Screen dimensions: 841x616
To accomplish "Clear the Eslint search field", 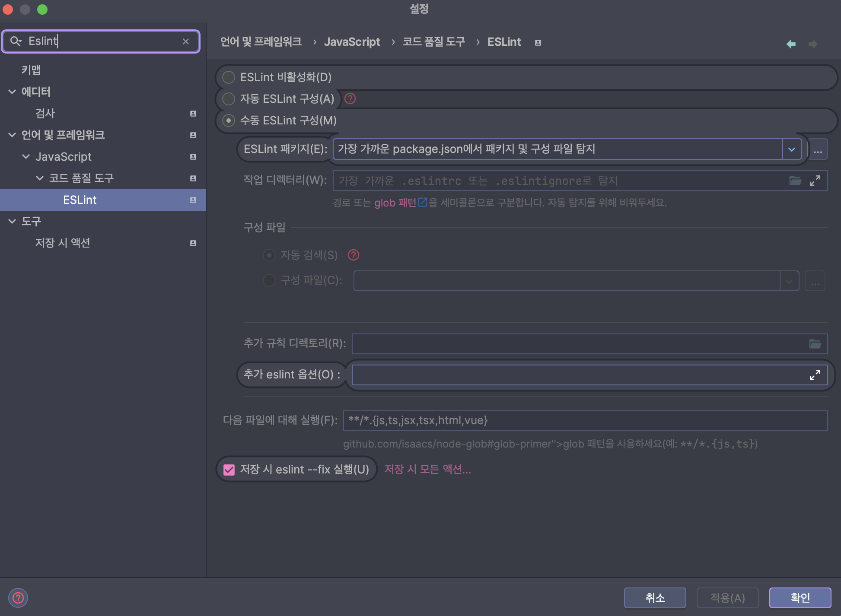I will pyautogui.click(x=186, y=41).
